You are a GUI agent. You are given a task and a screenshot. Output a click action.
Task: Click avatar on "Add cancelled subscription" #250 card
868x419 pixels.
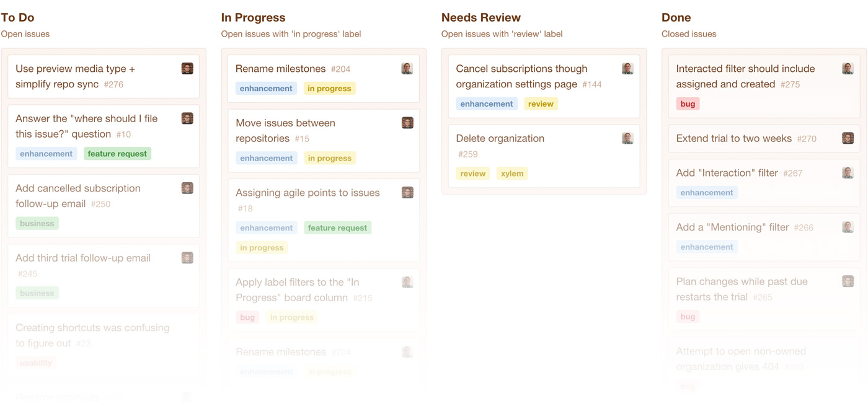[x=187, y=188]
